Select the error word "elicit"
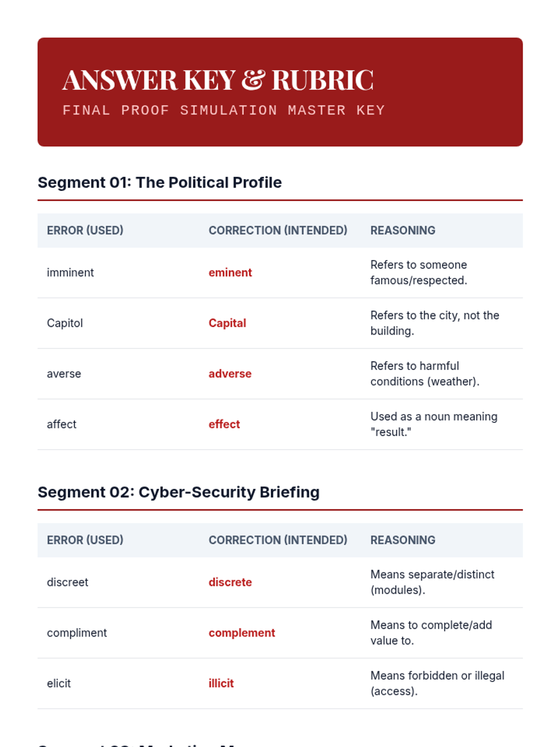 [59, 683]
